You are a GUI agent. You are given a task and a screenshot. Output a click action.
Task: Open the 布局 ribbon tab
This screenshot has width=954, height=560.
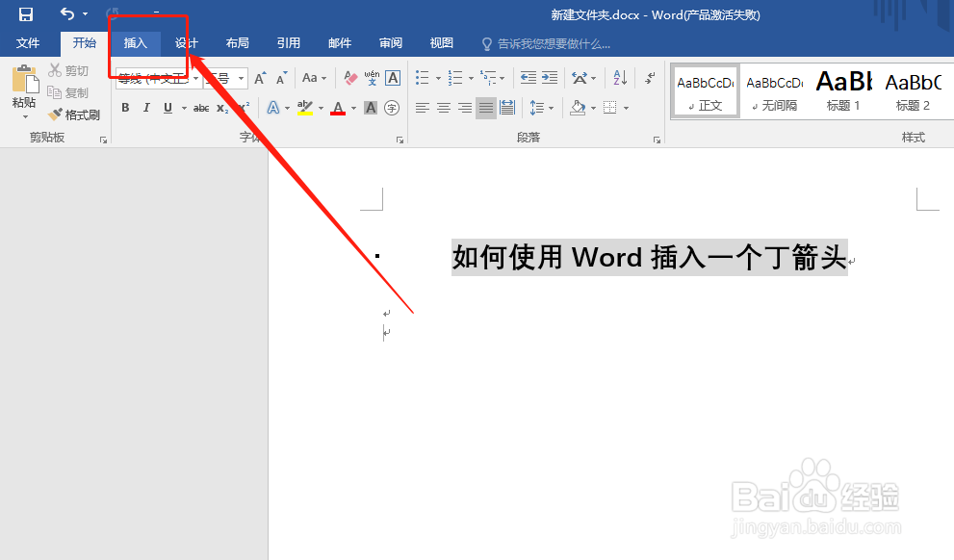pos(237,43)
